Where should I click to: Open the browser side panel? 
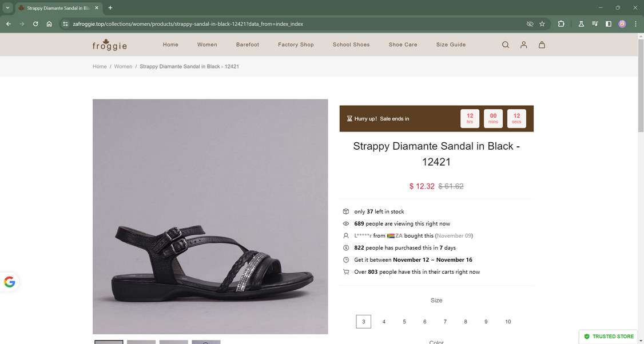tap(608, 24)
